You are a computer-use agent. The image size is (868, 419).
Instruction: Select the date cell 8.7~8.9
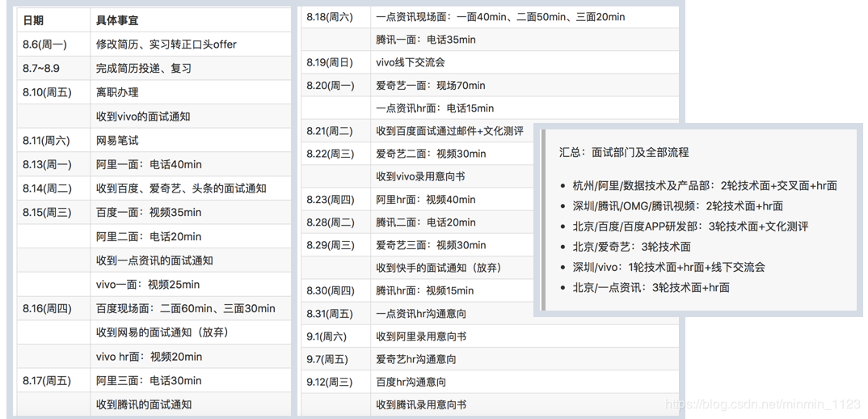[53, 68]
